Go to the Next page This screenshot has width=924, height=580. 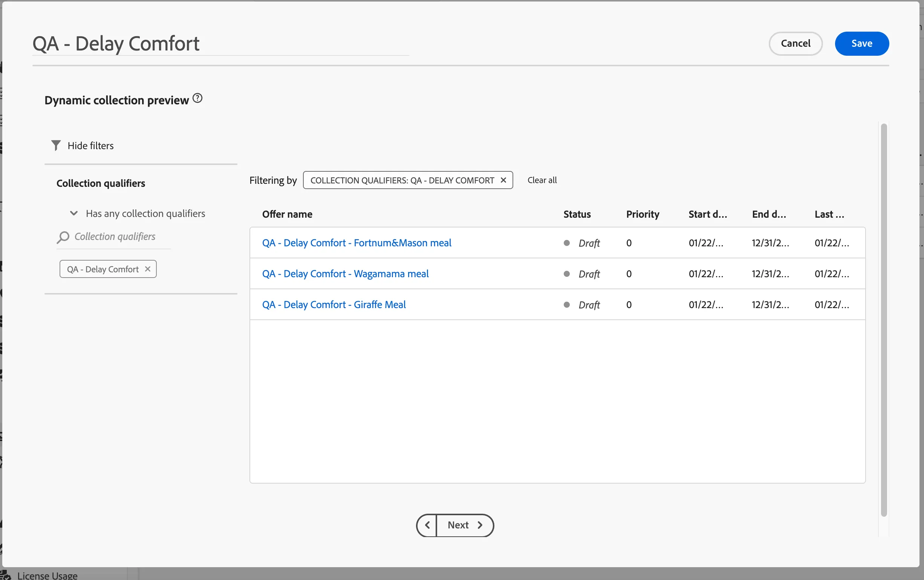coord(465,525)
